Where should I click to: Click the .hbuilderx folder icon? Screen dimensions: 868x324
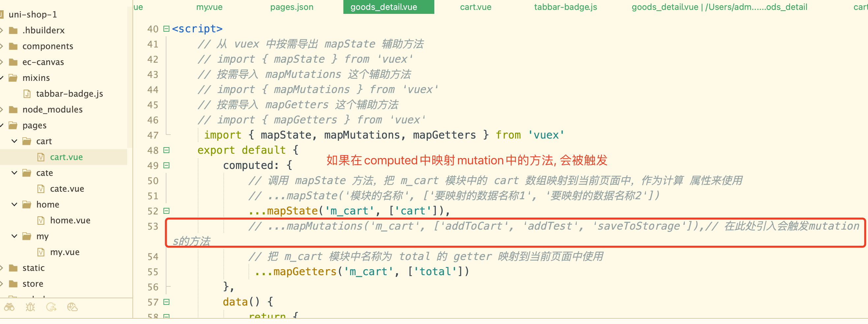tap(13, 30)
